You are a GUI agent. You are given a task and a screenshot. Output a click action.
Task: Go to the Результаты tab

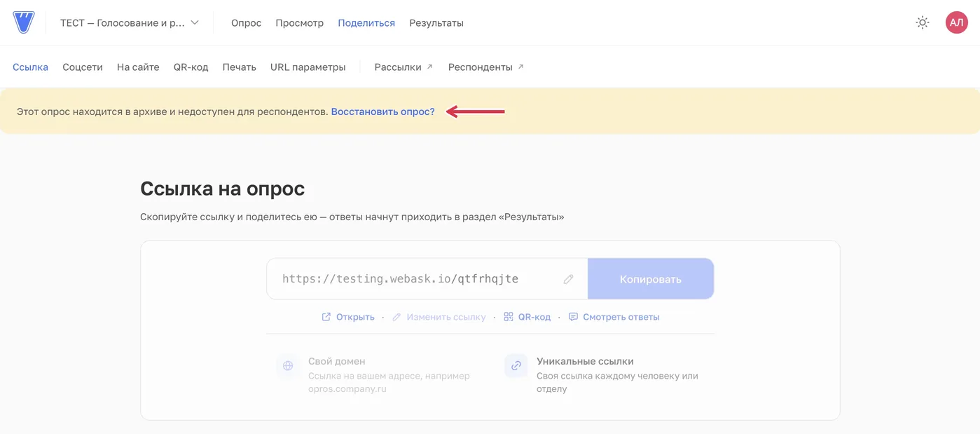436,22
